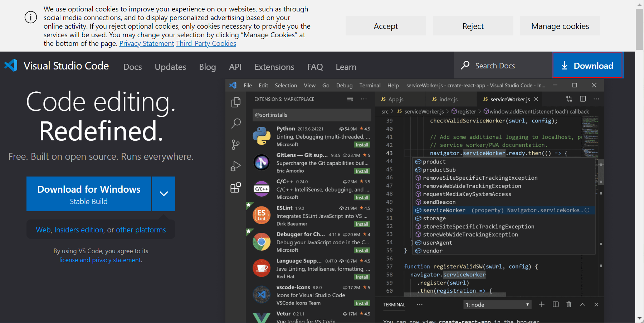Select the TERMINAL panel tab
Screen dimensions: 644x323
(394, 305)
